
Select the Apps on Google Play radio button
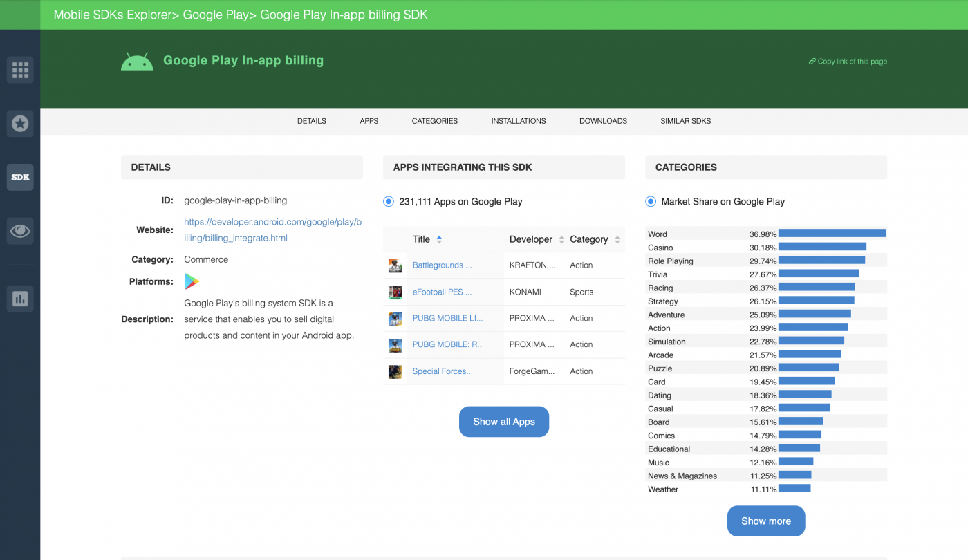point(389,201)
